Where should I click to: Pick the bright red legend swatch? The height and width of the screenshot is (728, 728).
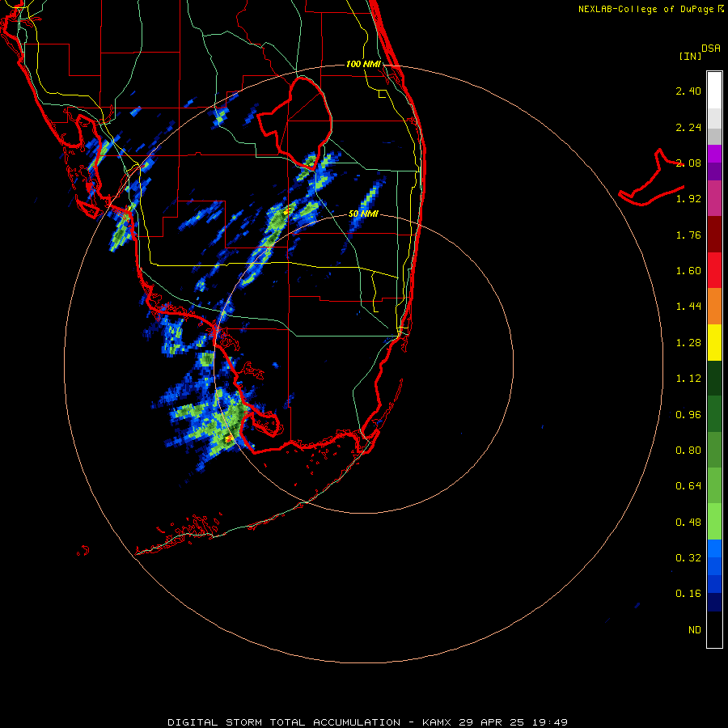tap(714, 271)
